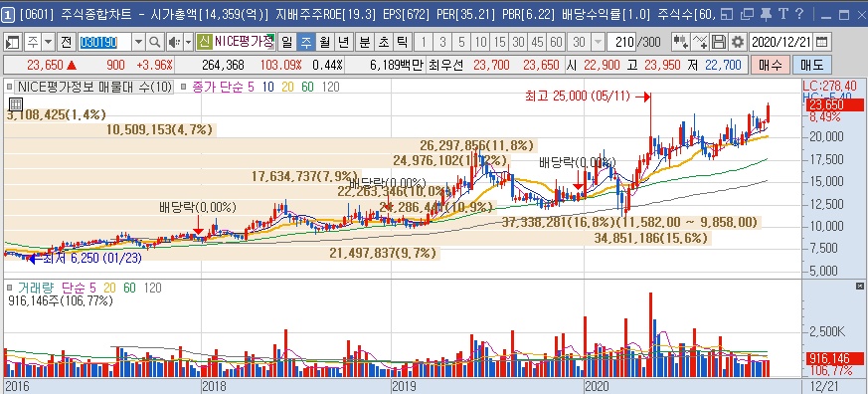The image size is (868, 394).
Task: Choose the 1 interval button
Action: (424, 42)
